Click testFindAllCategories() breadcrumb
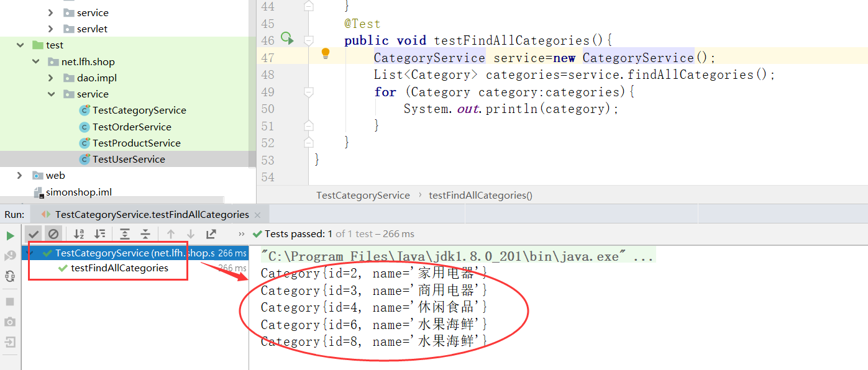The image size is (868, 370). click(x=481, y=195)
